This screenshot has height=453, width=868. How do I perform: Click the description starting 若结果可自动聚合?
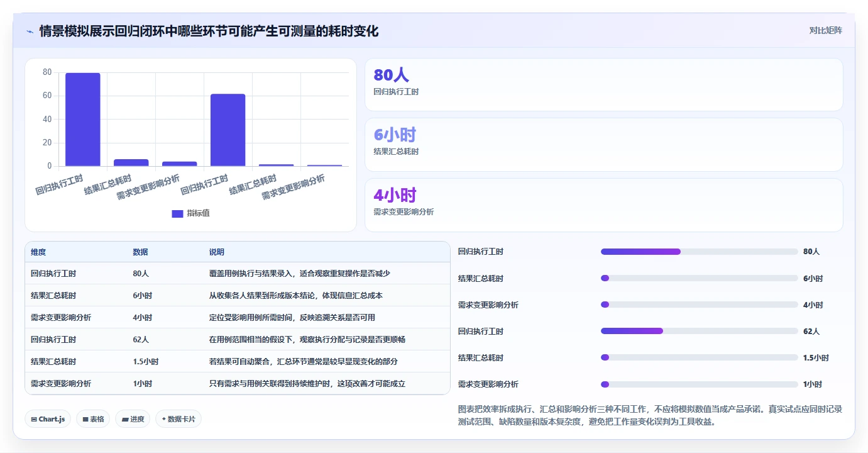pos(304,362)
